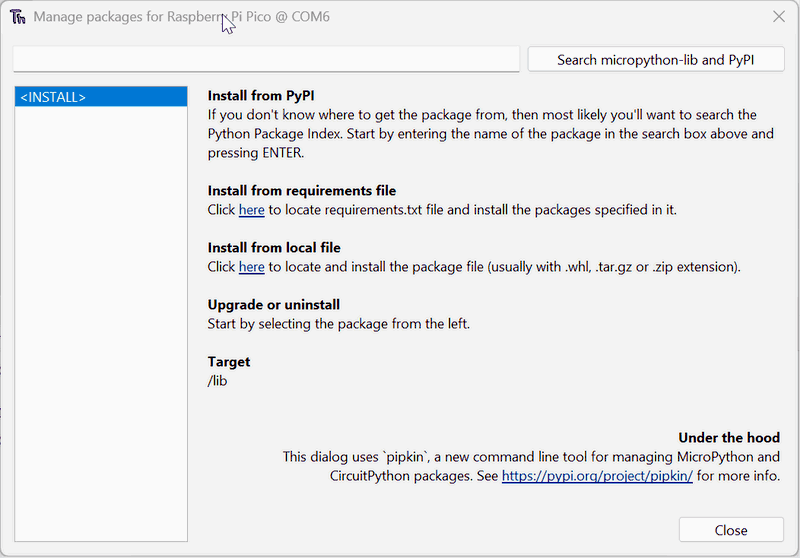Click the 'Under the hood' heading
The width and height of the screenshot is (800, 558).
point(729,438)
